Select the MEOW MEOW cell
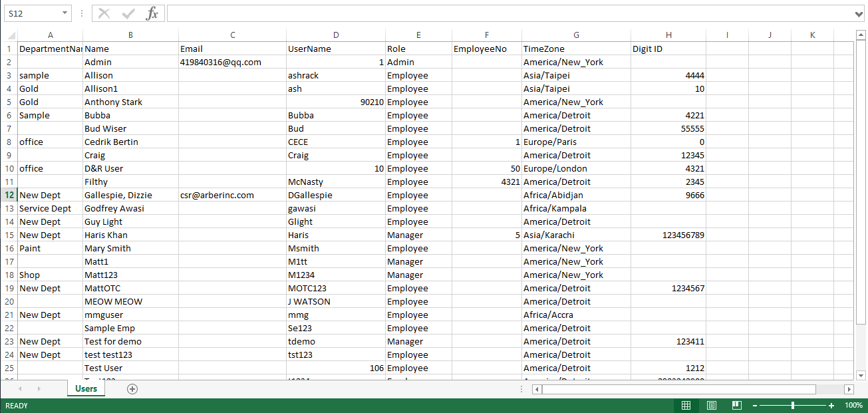Image resolution: width=868 pixels, height=413 pixels. pos(131,301)
